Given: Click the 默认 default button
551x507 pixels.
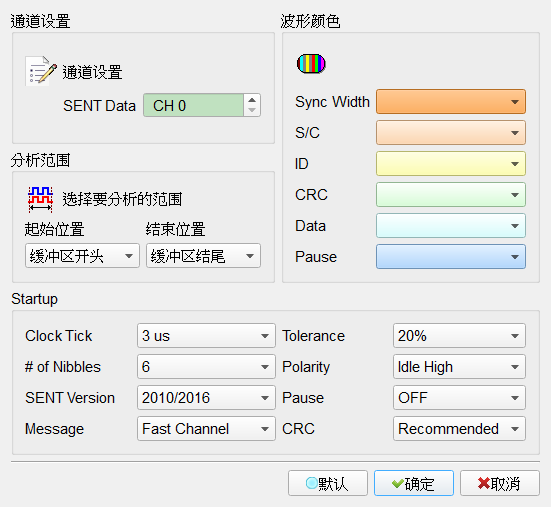Looking at the screenshot, I should pyautogui.click(x=328, y=483).
